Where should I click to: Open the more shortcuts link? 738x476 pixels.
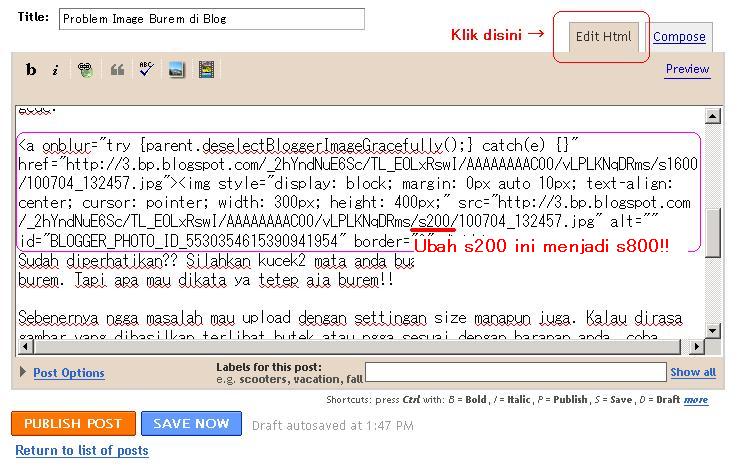[x=696, y=400]
